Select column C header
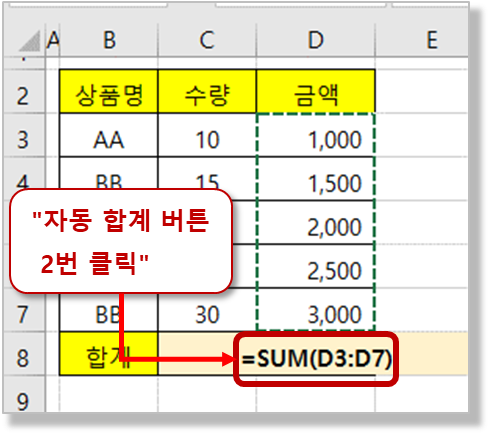 [x=207, y=40]
